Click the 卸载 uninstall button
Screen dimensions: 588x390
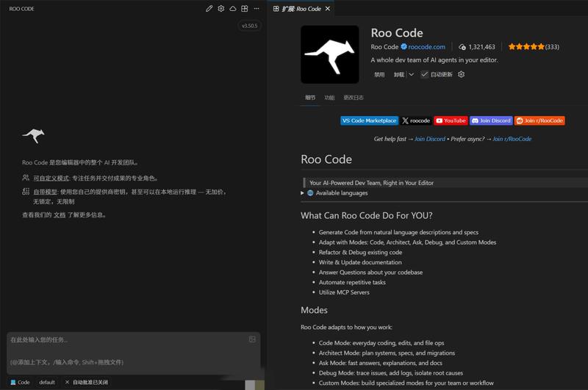coord(398,75)
